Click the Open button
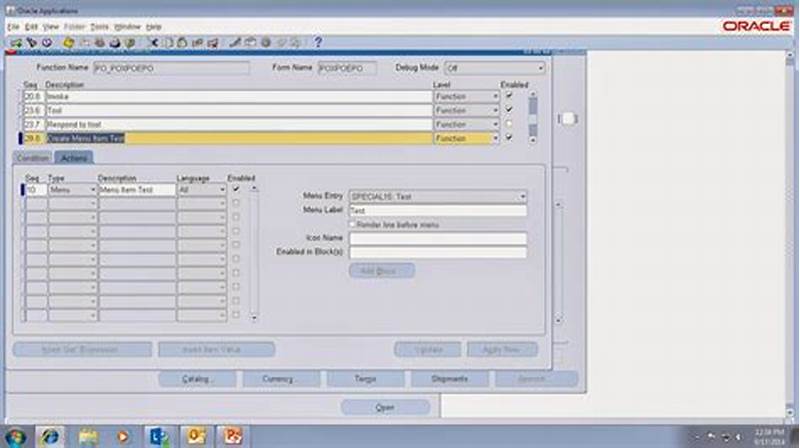This screenshot has height=448, width=800. (385, 408)
